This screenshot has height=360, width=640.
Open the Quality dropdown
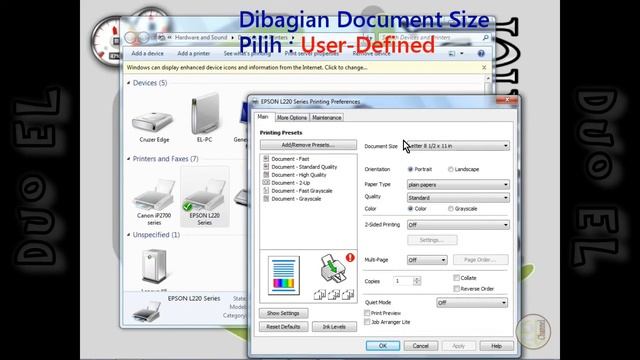pyautogui.click(x=458, y=198)
